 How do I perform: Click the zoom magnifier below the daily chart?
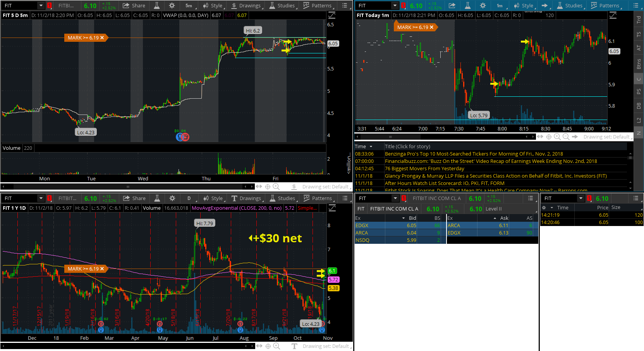(276, 346)
